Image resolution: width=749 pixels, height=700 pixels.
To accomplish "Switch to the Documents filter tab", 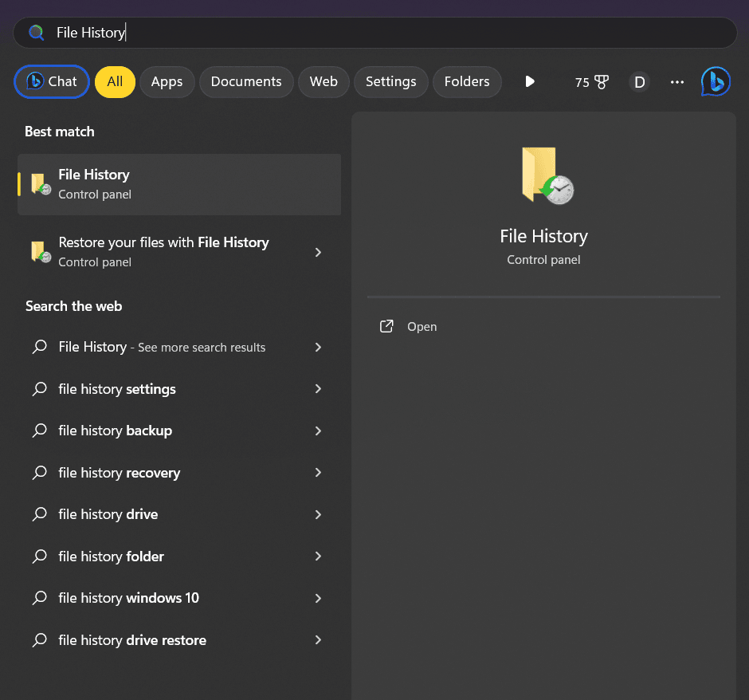I will [246, 81].
